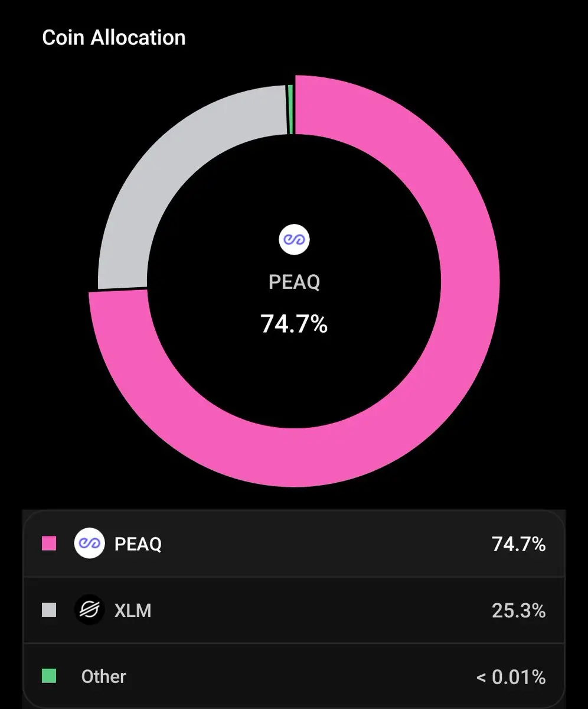Click the XLM Stellar icon in the legend
The height and width of the screenshot is (709, 588).
pos(89,610)
